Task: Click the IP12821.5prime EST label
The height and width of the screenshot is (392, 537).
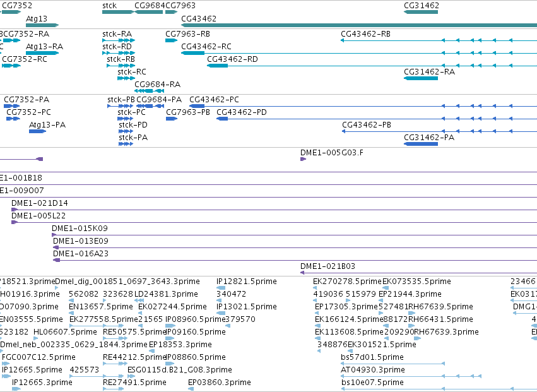Action: [x=247, y=282]
